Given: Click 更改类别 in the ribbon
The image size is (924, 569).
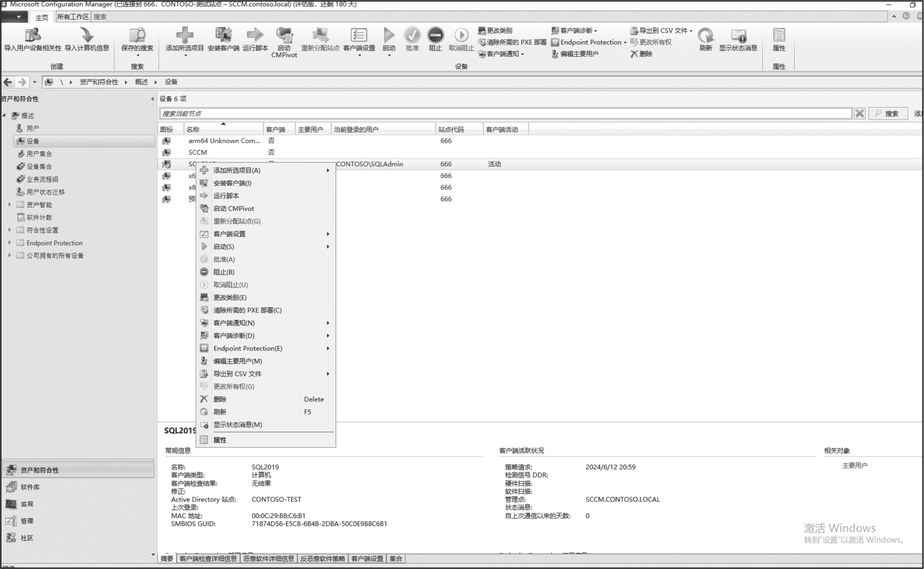Looking at the screenshot, I should tap(495, 30).
